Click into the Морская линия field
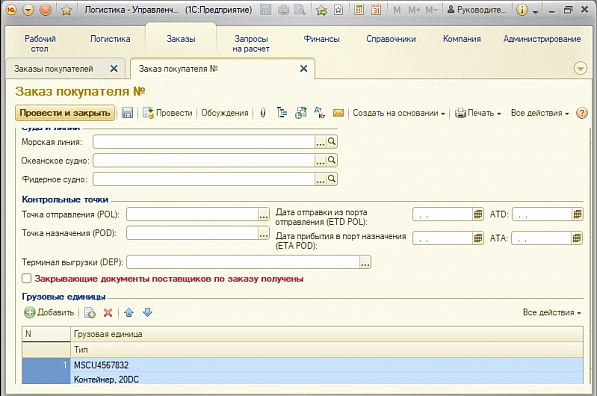Screen dimensions: 597x396 204,142
